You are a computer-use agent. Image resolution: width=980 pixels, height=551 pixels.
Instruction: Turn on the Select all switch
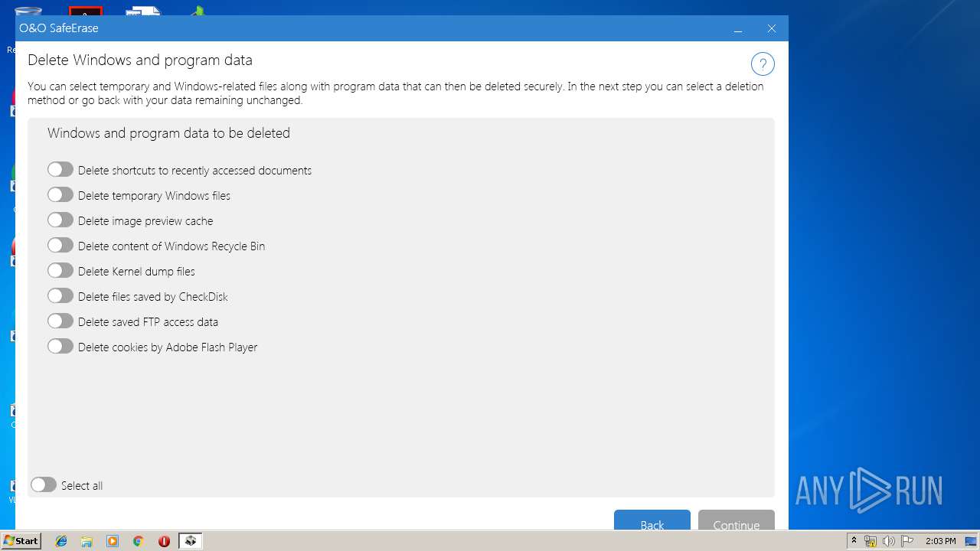coord(44,485)
